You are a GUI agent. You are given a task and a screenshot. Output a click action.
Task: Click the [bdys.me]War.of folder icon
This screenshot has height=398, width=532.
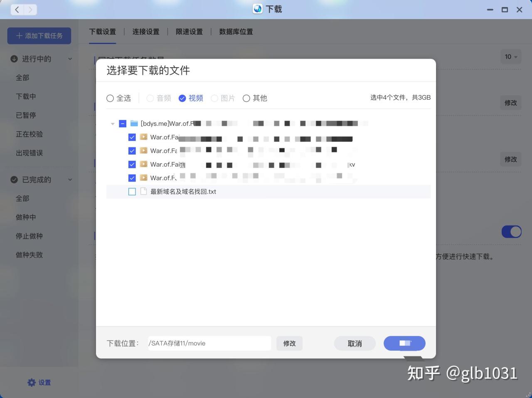click(x=134, y=123)
